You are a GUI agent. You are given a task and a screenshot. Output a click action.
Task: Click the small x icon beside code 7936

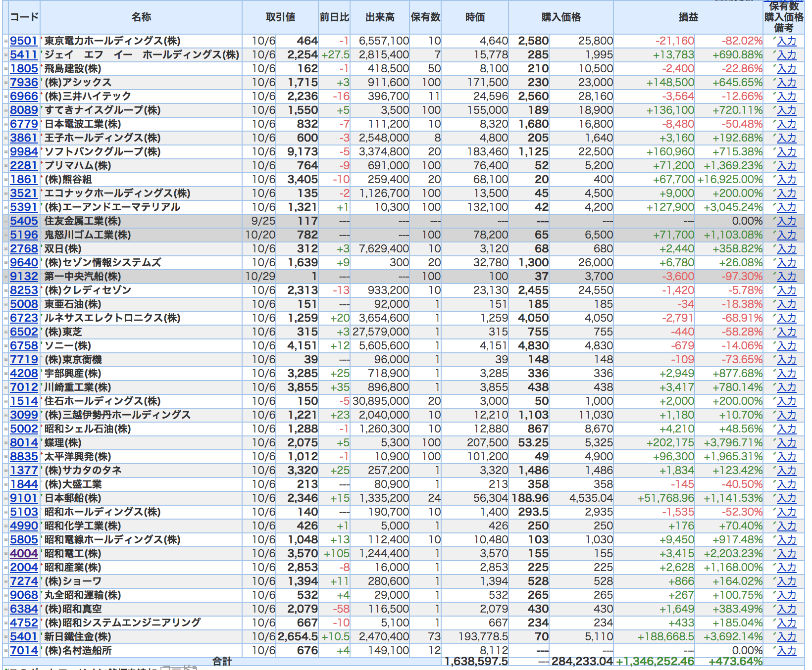(x=5, y=83)
